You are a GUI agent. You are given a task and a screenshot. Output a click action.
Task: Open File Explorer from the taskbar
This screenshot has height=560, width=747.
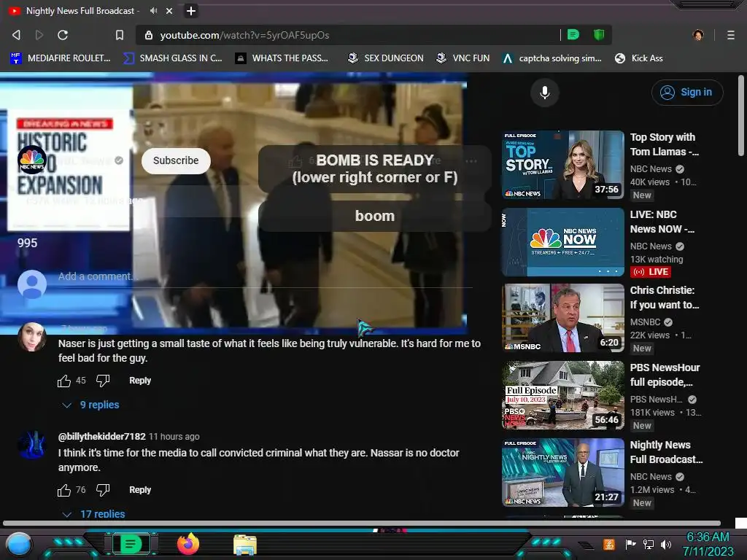point(245,545)
